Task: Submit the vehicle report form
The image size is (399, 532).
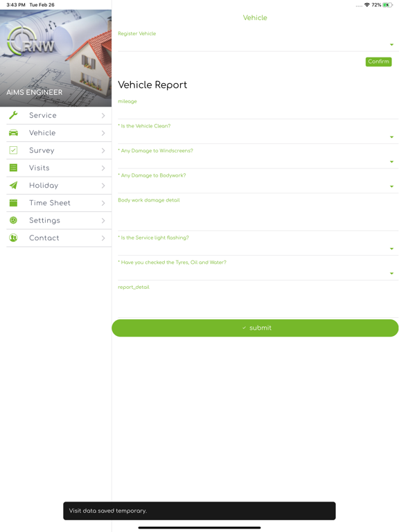Action: pos(255,328)
